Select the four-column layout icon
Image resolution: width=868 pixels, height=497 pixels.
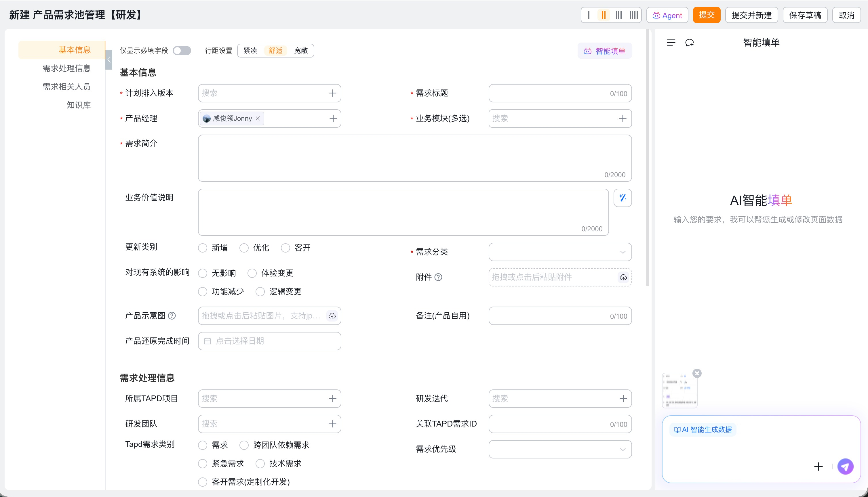click(634, 15)
